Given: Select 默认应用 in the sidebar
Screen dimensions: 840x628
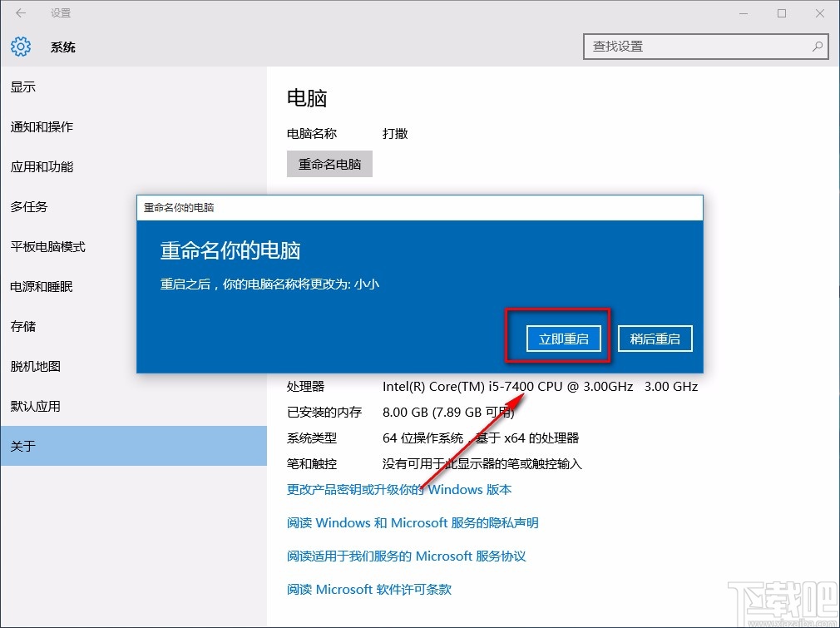Looking at the screenshot, I should 35,406.
